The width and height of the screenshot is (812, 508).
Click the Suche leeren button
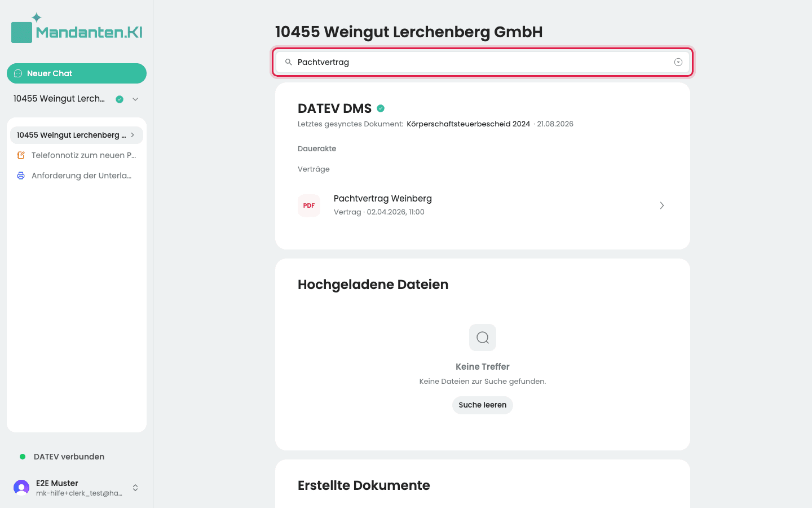pyautogui.click(x=483, y=405)
